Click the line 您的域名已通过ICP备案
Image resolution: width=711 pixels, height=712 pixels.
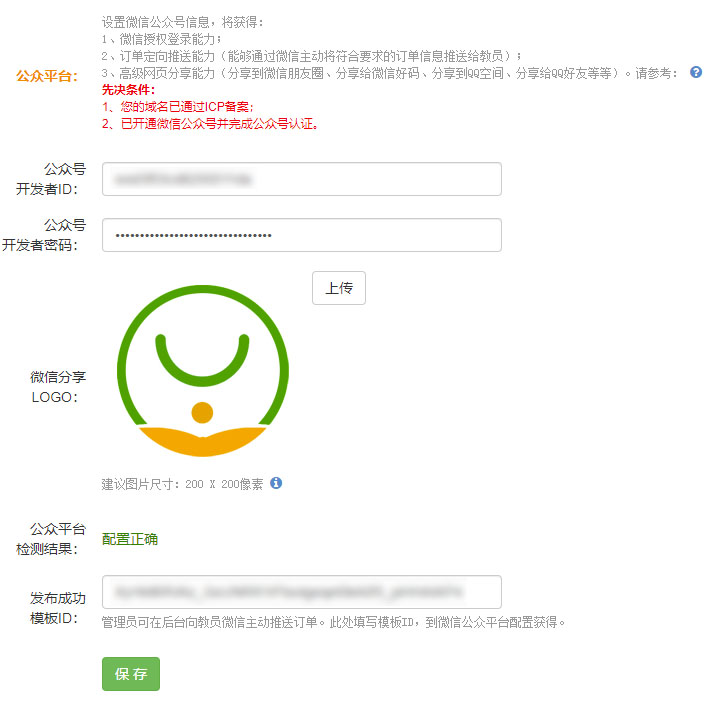[x=178, y=107]
